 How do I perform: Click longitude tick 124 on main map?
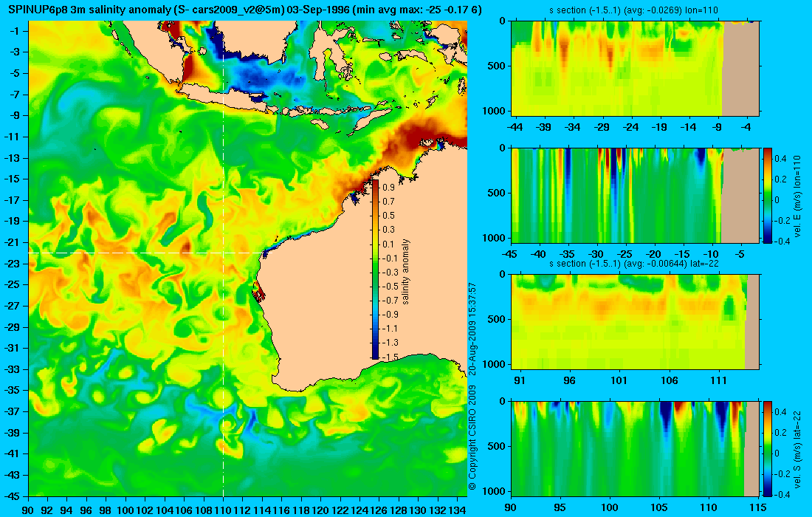point(360,510)
